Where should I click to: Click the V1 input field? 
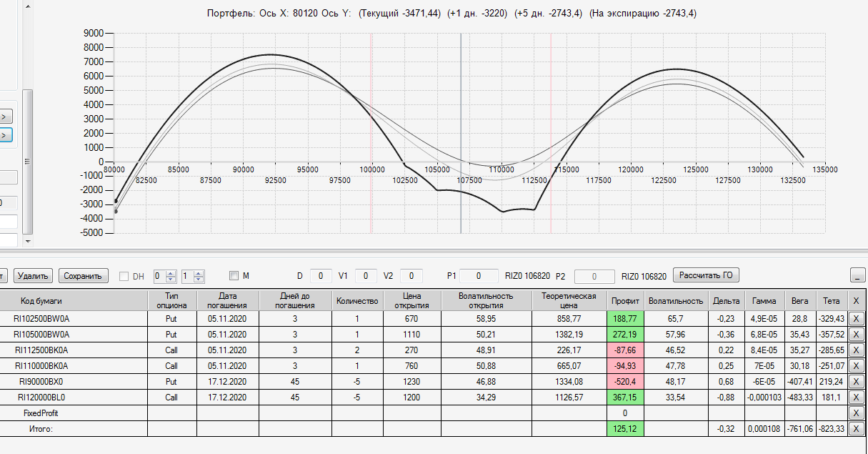[366, 276]
